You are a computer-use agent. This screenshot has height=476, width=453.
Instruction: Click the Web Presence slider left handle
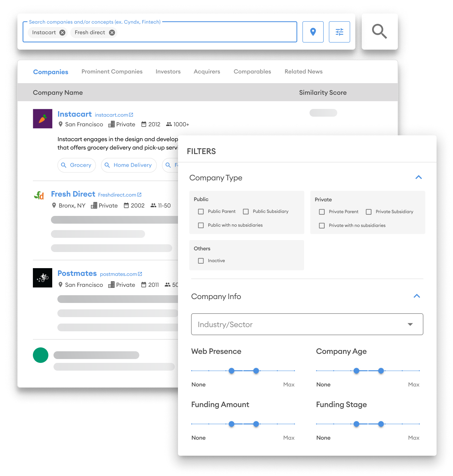coord(231,371)
